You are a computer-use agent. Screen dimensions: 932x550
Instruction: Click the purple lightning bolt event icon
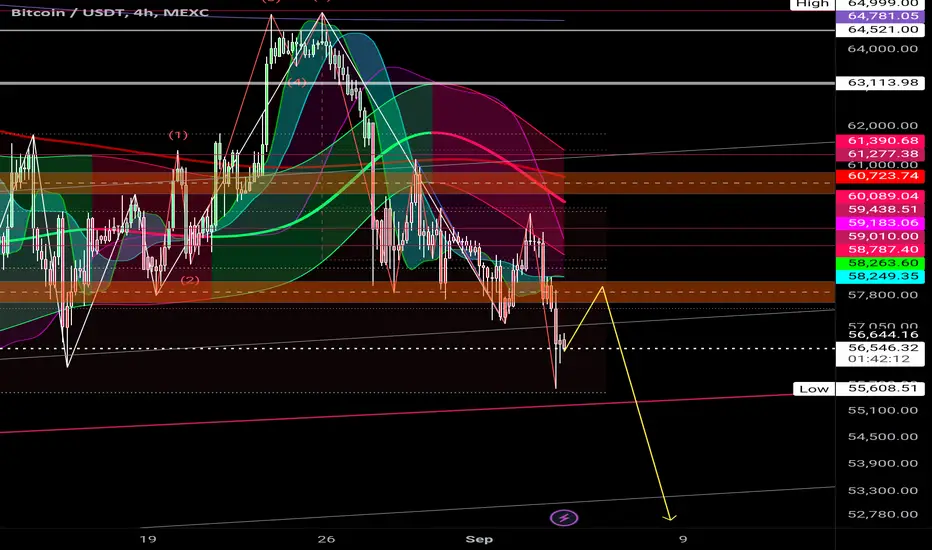coord(564,518)
